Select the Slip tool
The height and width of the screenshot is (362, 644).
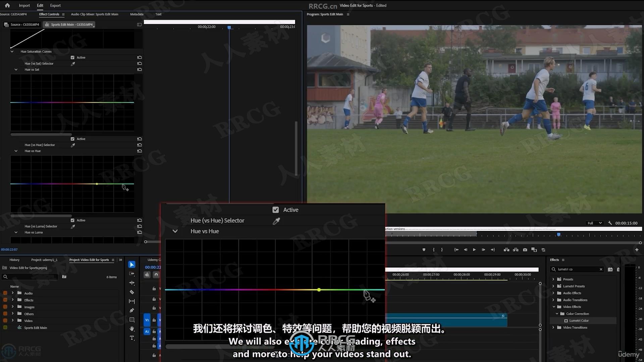click(x=132, y=301)
